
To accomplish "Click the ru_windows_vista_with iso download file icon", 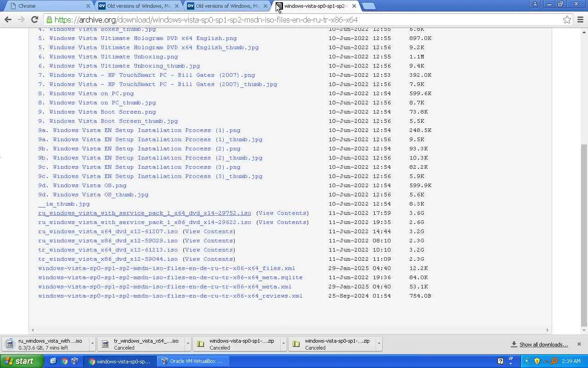I will pyautogui.click(x=10, y=344).
